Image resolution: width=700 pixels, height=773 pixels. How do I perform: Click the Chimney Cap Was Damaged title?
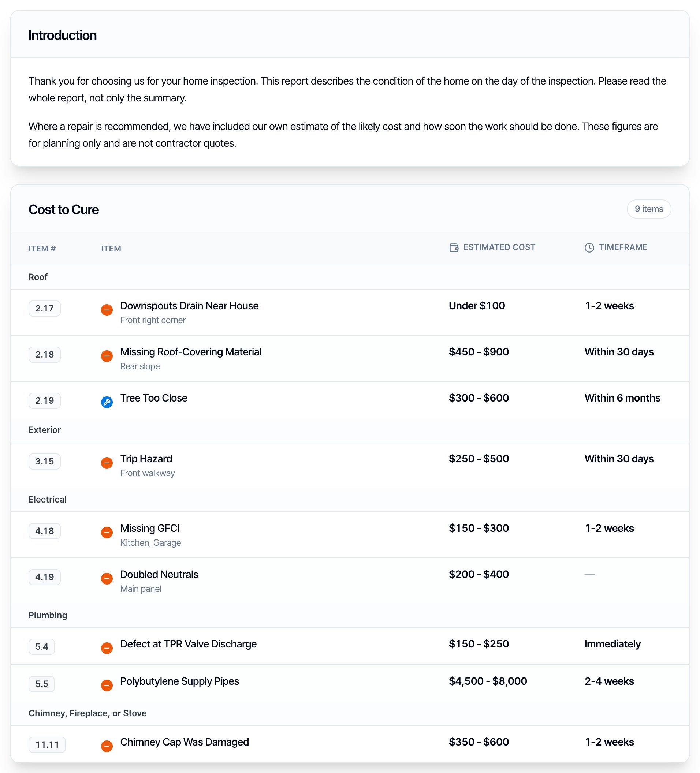tap(185, 742)
